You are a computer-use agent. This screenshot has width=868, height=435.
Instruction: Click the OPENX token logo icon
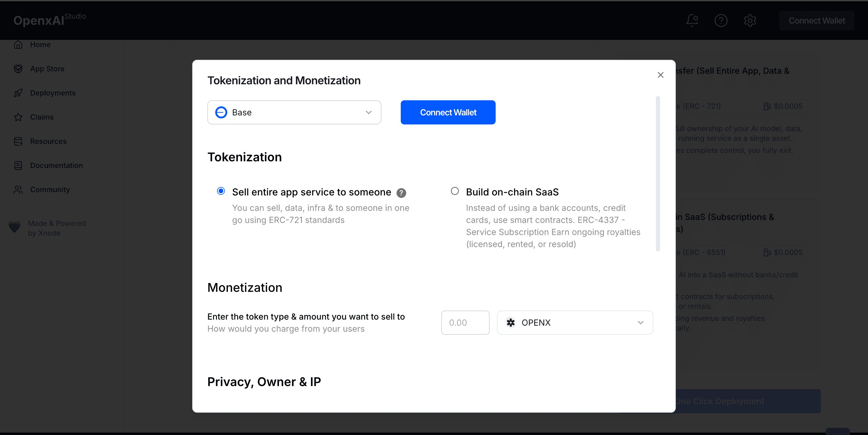[511, 322]
